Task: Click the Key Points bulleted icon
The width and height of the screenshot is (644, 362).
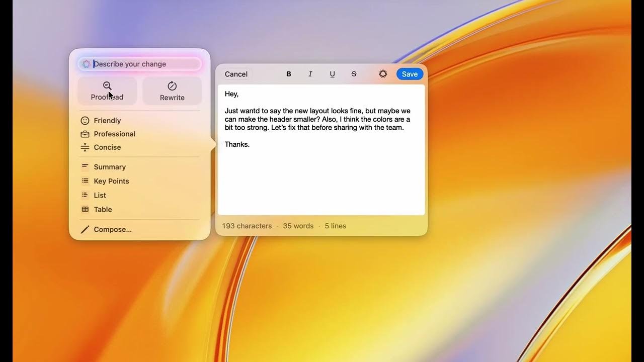Action: pyautogui.click(x=85, y=180)
